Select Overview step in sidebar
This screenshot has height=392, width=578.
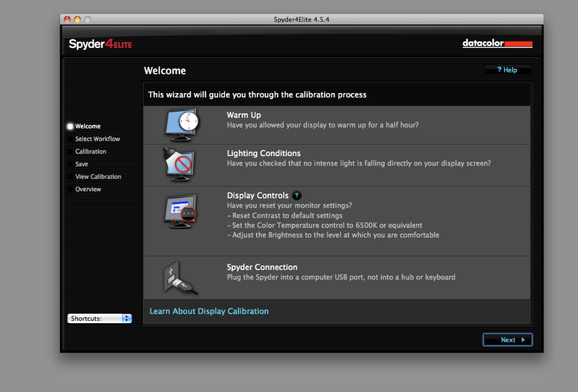pyautogui.click(x=88, y=189)
